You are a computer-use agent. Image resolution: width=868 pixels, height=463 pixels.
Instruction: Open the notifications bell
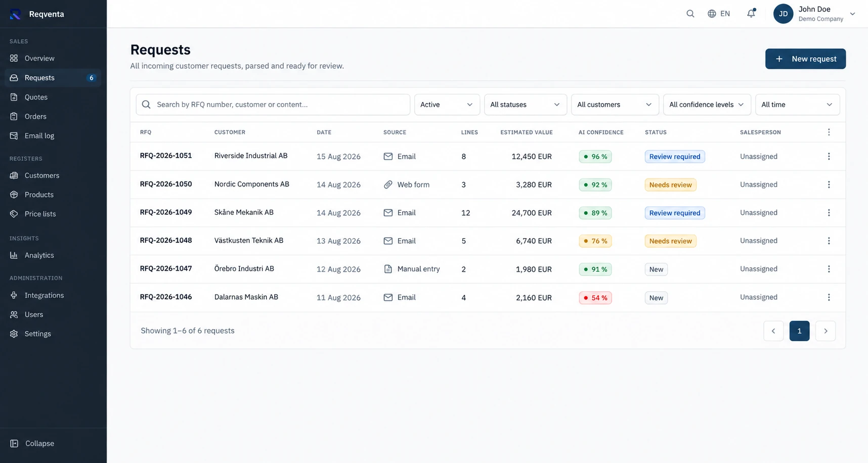(751, 14)
